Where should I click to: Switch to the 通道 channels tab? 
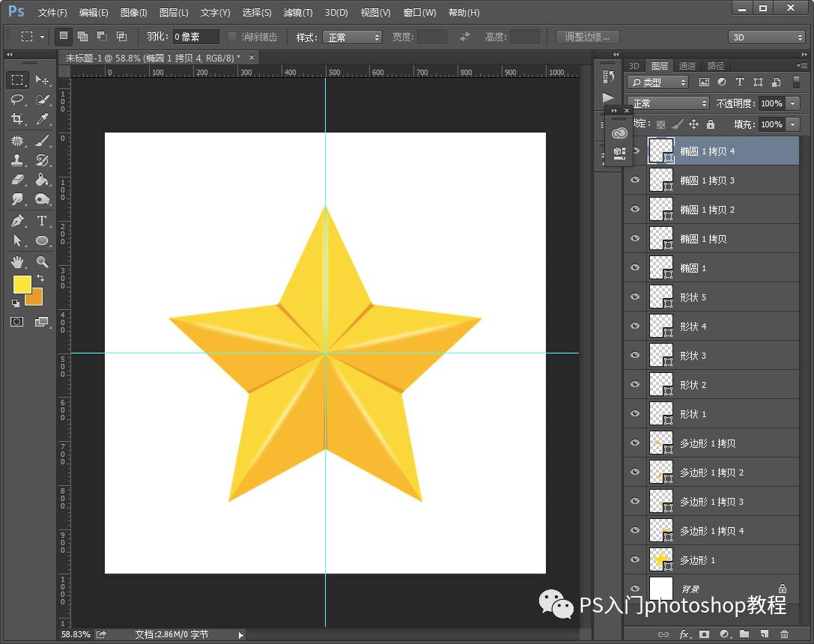click(687, 65)
